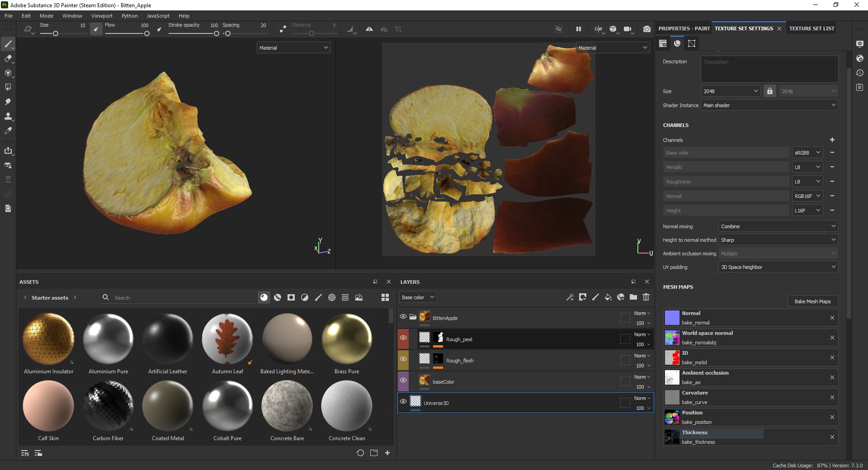Filter assets by materials sphere icon
Image resolution: width=868 pixels, height=470 pixels.
click(264, 297)
